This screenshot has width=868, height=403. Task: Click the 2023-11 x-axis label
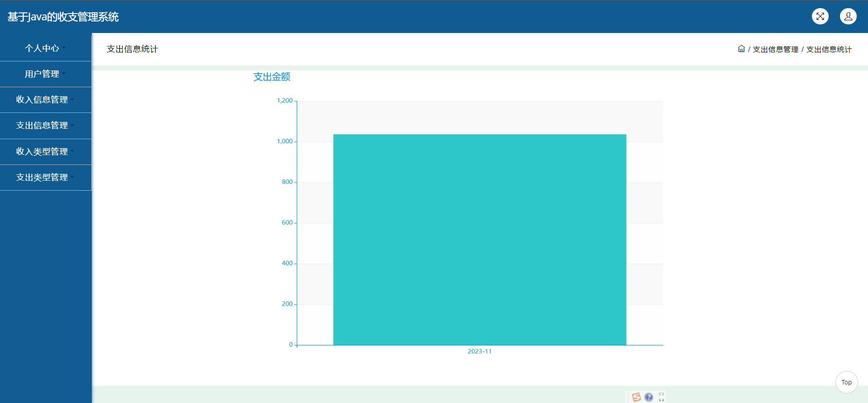coord(480,351)
